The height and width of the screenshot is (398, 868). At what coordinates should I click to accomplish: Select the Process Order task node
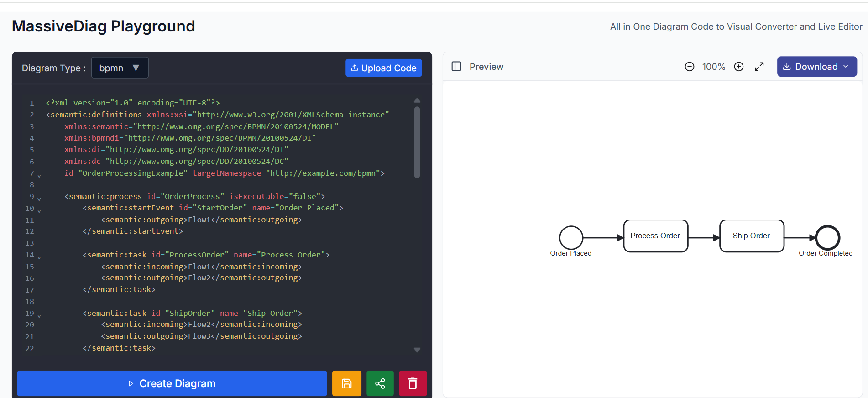pyautogui.click(x=656, y=236)
